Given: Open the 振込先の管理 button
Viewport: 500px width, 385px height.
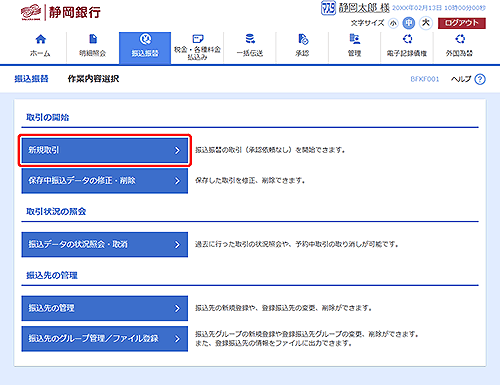Looking at the screenshot, I should point(105,308).
